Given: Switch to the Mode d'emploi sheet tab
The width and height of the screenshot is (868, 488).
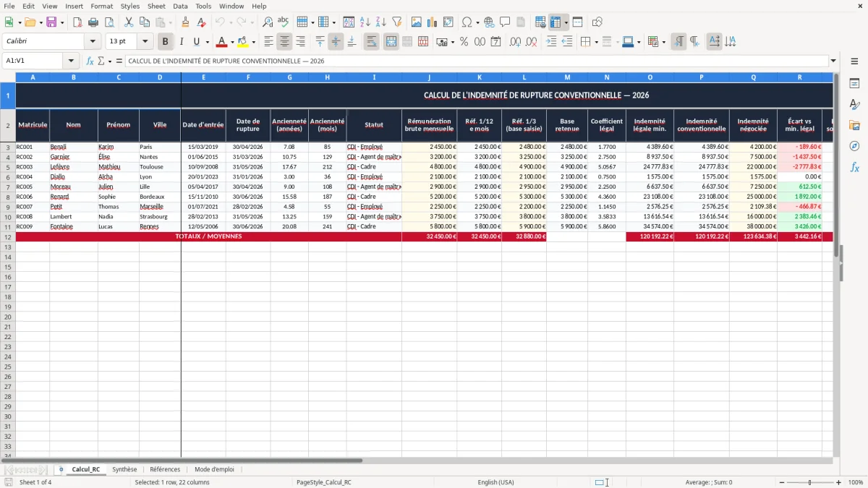Looking at the screenshot, I should tap(214, 469).
